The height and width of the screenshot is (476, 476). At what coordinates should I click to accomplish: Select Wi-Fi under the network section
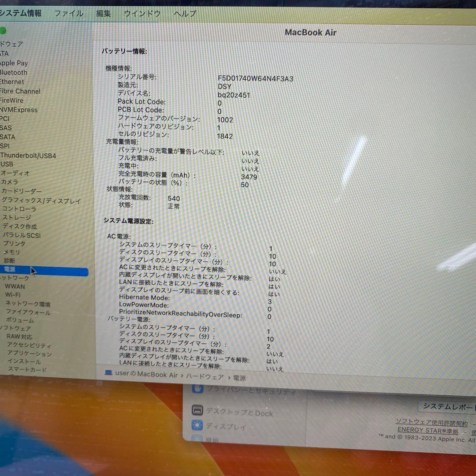point(13,295)
